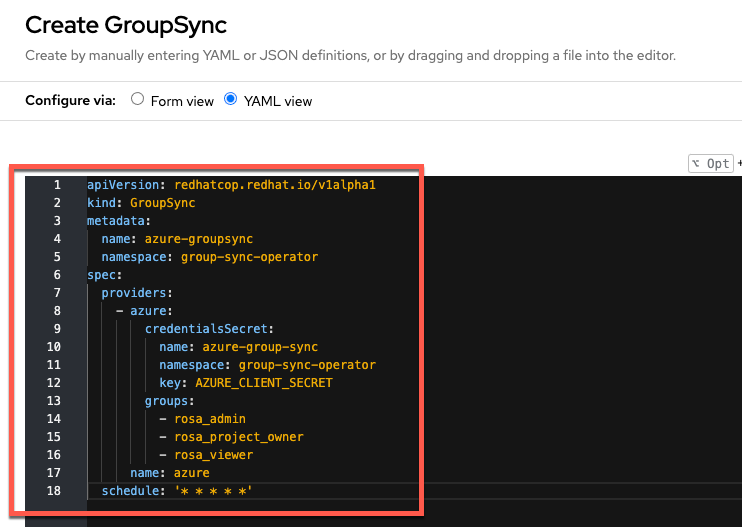
Task: Select the Form view radio button
Action: (x=137, y=99)
